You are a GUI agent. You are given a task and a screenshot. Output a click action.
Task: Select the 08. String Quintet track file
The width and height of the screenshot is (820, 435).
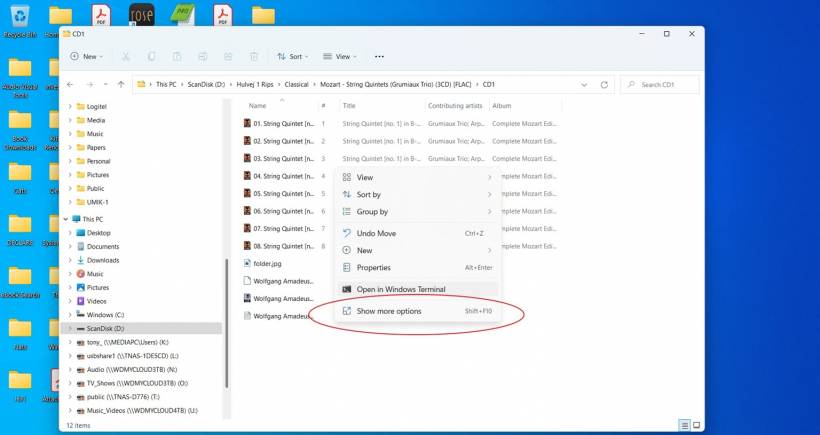(x=279, y=246)
